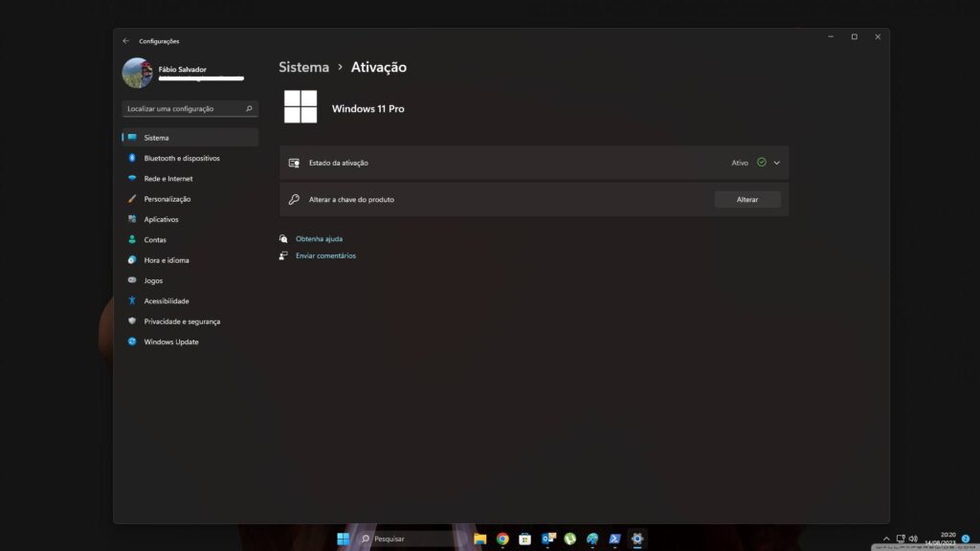The width and height of the screenshot is (980, 551).
Task: Launch Google Chrome from the taskbar
Action: tap(502, 539)
